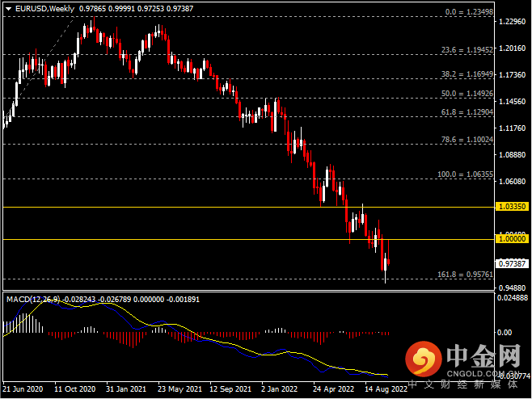Image resolution: width=532 pixels, height=399 pixels.
Task: Click the 1.08880 price axis value
Action: click(x=513, y=154)
